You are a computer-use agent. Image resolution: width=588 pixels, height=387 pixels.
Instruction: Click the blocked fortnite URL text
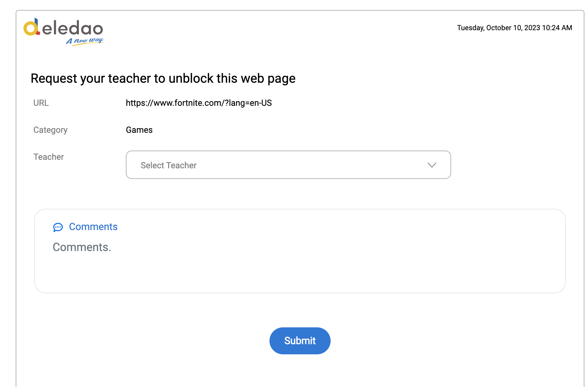click(x=199, y=103)
